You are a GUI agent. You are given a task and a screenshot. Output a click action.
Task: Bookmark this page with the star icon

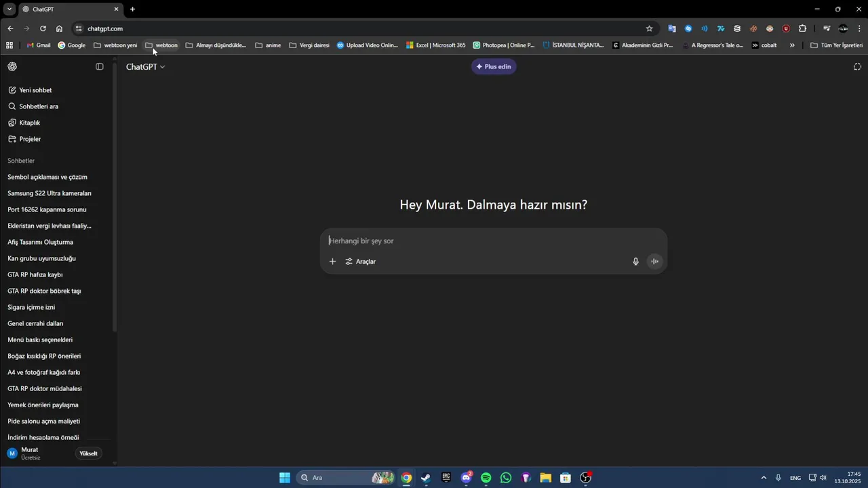[649, 28]
